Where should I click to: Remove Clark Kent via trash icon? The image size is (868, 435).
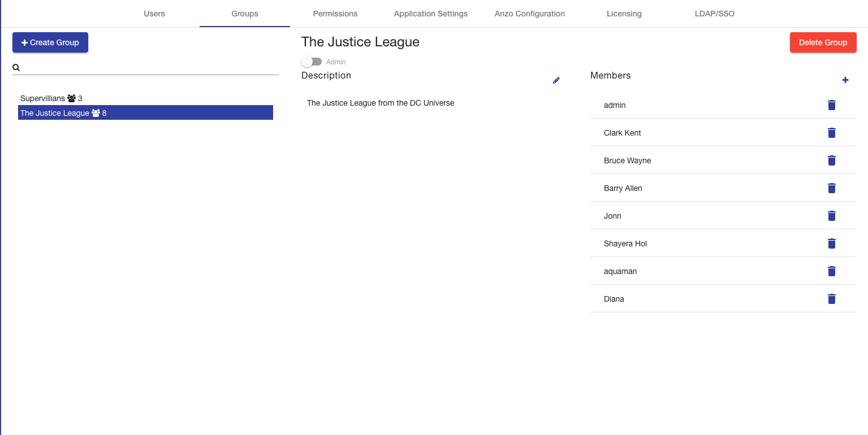832,133
